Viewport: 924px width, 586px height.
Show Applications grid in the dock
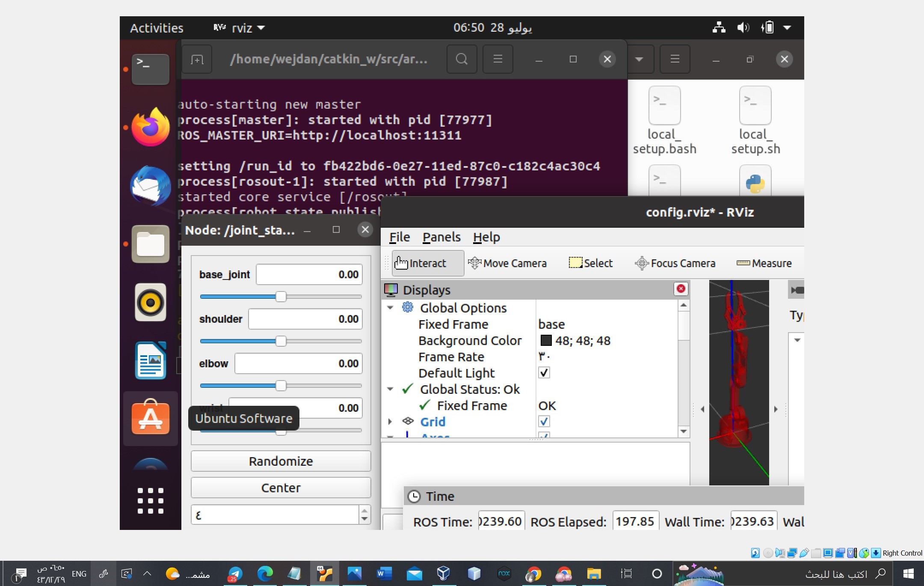coord(151,500)
